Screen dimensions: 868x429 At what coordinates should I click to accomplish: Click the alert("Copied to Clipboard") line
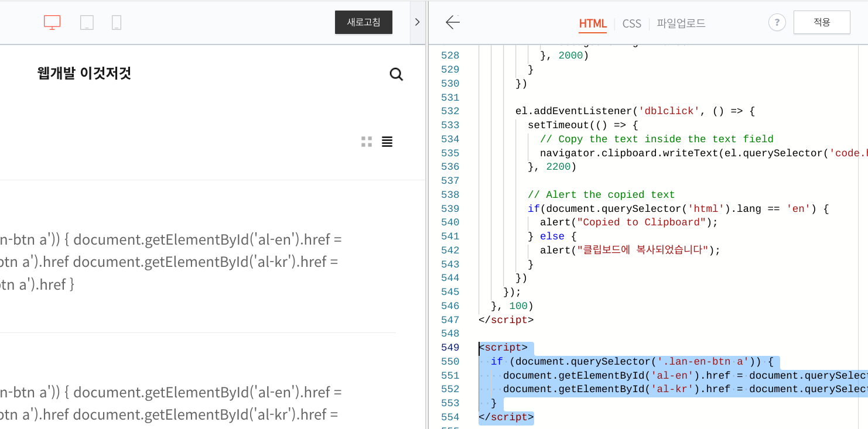pos(629,222)
